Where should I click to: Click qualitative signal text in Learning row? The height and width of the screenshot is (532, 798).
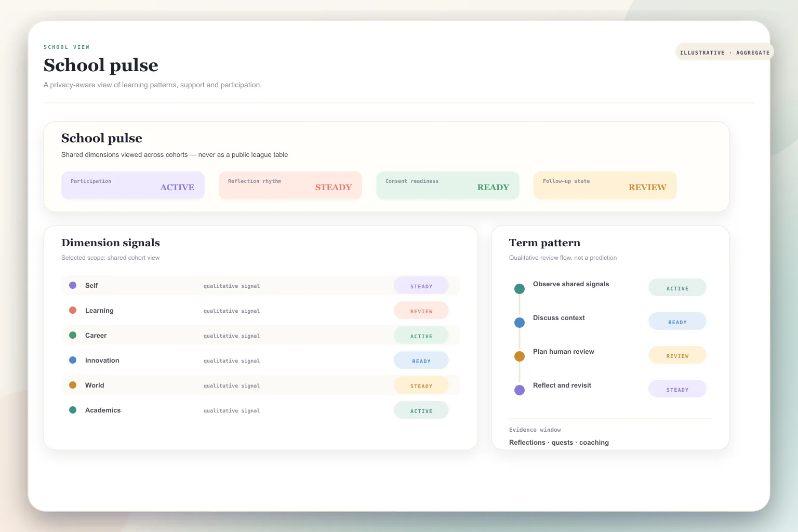click(x=232, y=311)
